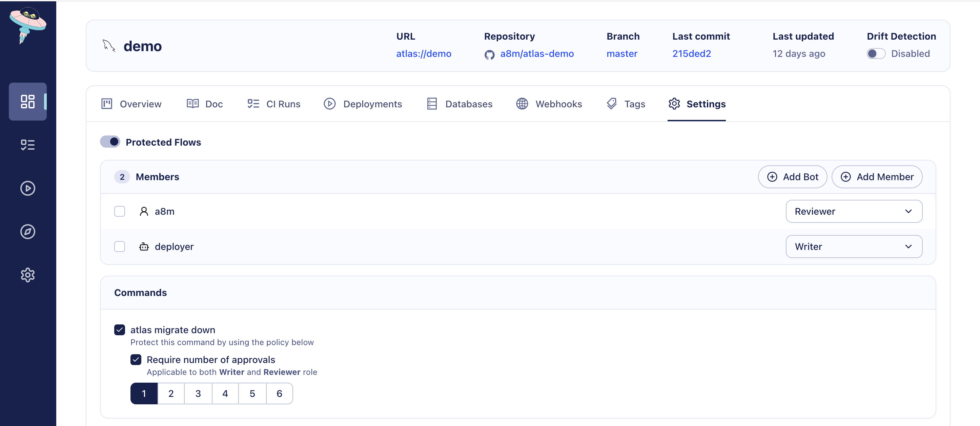The height and width of the screenshot is (426, 980).
Task: Uncheck the atlas migrate down checkbox
Action: point(120,330)
